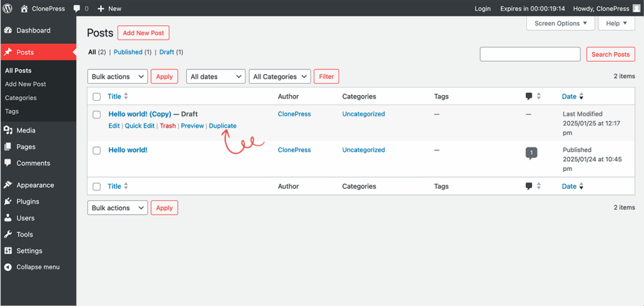
Task: Click Edit under Hello world! (Copy)
Action: click(x=114, y=126)
